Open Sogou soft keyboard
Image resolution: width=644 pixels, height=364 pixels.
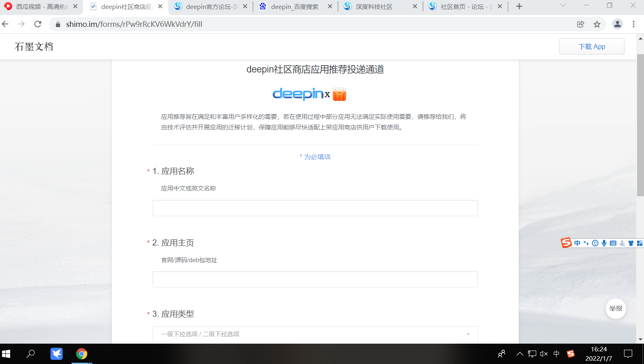pyautogui.click(x=613, y=243)
